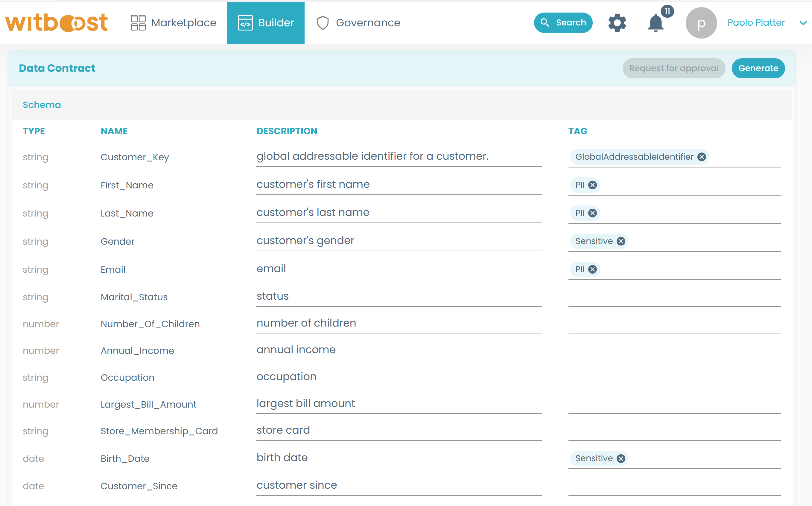Click Request for approval button
This screenshot has height=506, width=812.
674,68
